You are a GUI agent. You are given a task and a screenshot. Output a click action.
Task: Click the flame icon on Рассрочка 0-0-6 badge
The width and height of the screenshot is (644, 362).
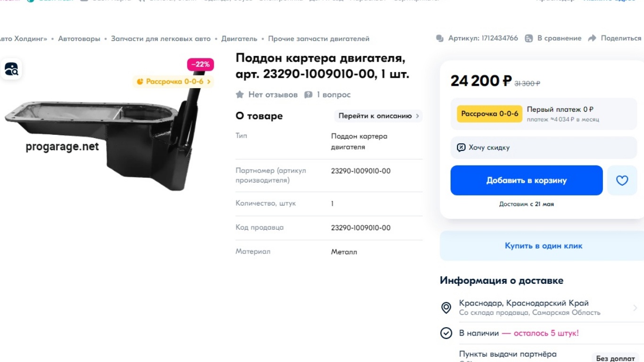[139, 82]
